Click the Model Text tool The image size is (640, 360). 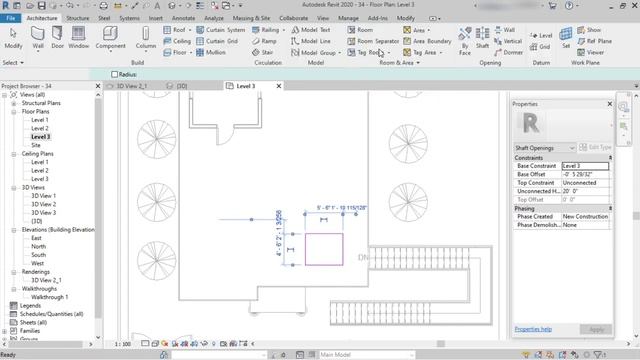tap(311, 30)
